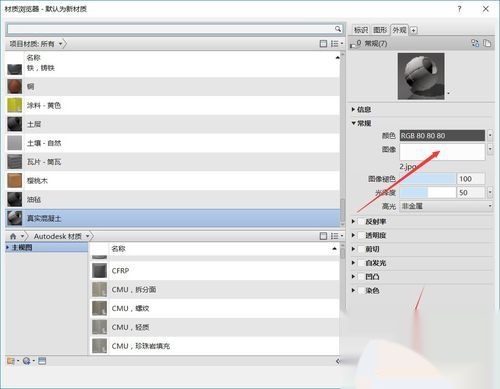The height and width of the screenshot is (389, 500).
Task: Enable the 凹凸 checkbox
Action: tap(361, 277)
